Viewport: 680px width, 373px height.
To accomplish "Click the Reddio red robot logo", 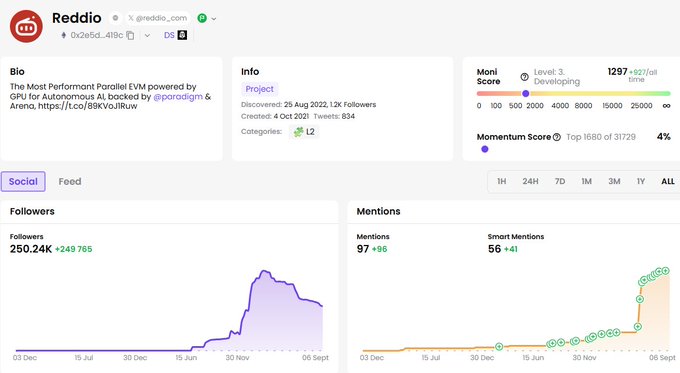I will 26,26.
